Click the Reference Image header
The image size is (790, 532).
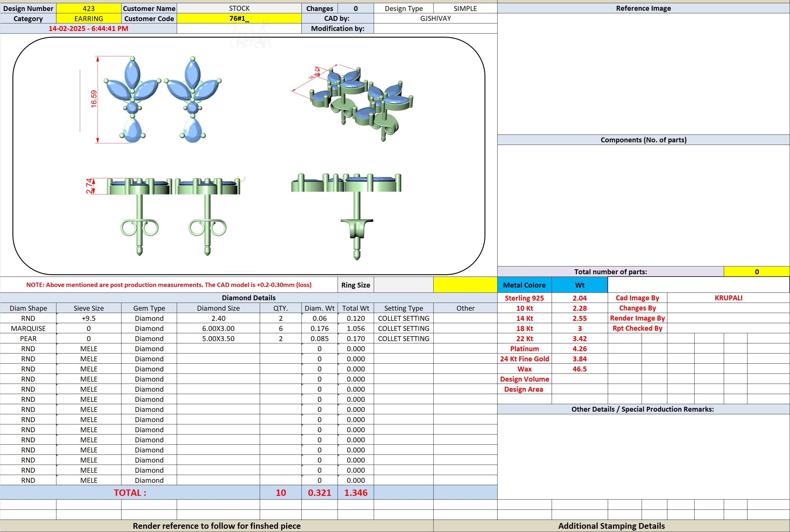(643, 8)
